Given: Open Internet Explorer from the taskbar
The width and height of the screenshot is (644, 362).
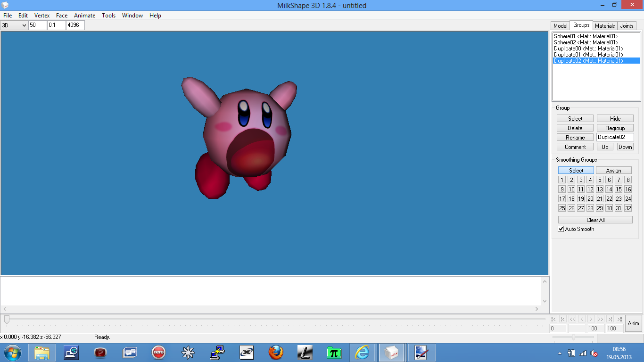Looking at the screenshot, I should tap(362, 352).
